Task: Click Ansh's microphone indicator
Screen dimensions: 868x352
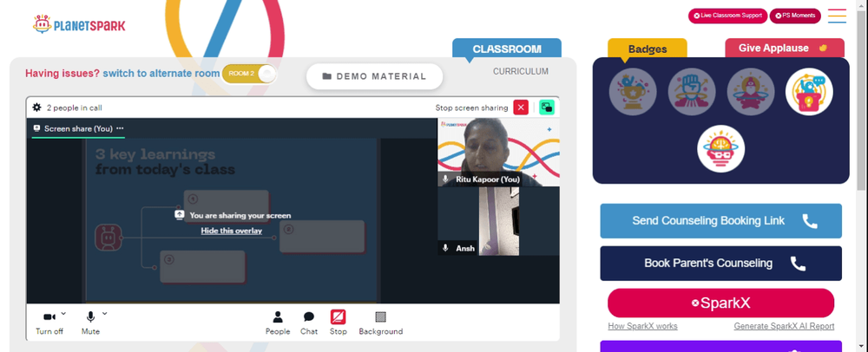Action: click(445, 248)
